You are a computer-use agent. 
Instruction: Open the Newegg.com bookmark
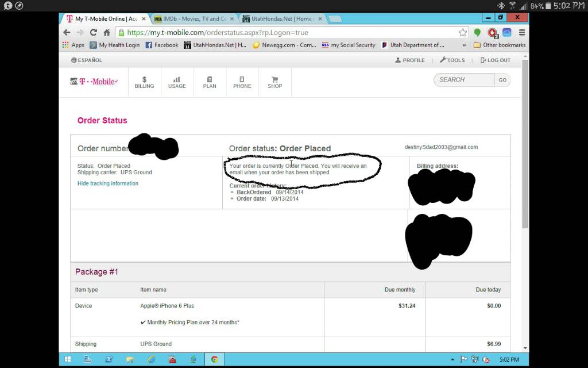tap(285, 45)
